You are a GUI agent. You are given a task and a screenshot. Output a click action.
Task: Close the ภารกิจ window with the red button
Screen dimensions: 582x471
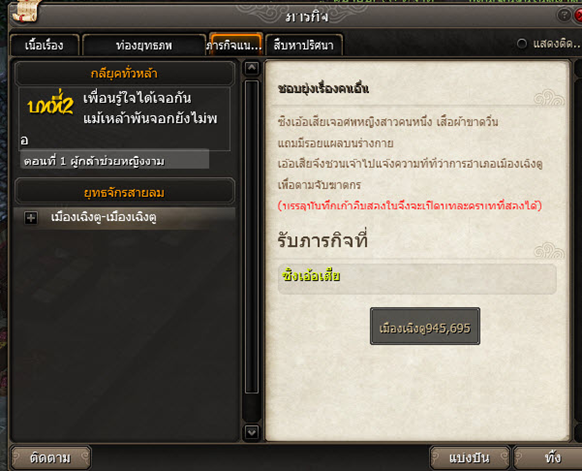pos(578,15)
